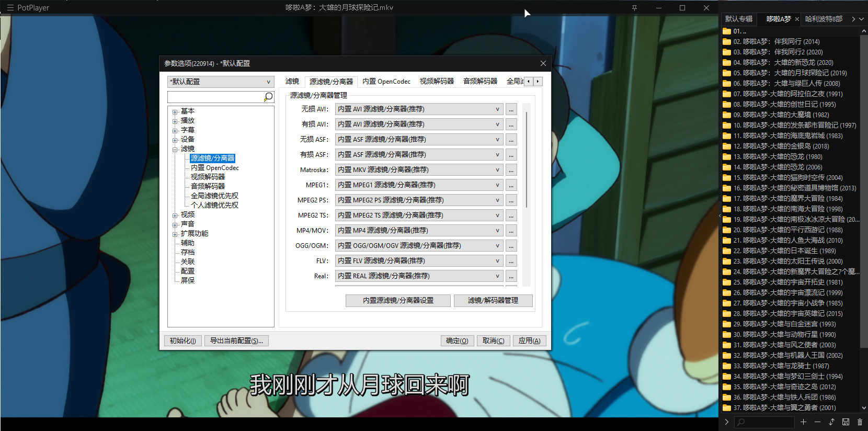
Task: Click settings search input field
Action: (x=215, y=97)
